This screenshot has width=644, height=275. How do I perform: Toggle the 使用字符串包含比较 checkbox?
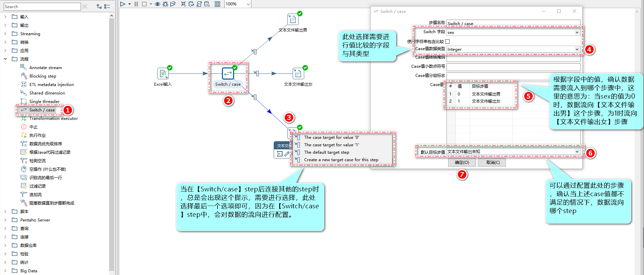pyautogui.click(x=447, y=41)
